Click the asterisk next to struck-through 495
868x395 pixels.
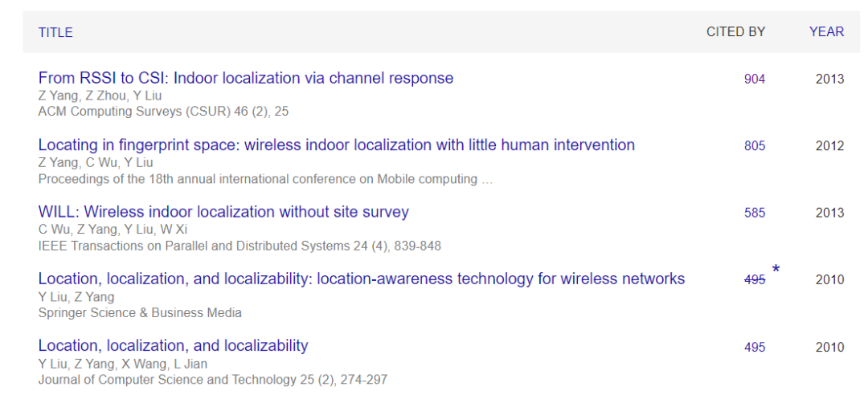pyautogui.click(x=776, y=270)
